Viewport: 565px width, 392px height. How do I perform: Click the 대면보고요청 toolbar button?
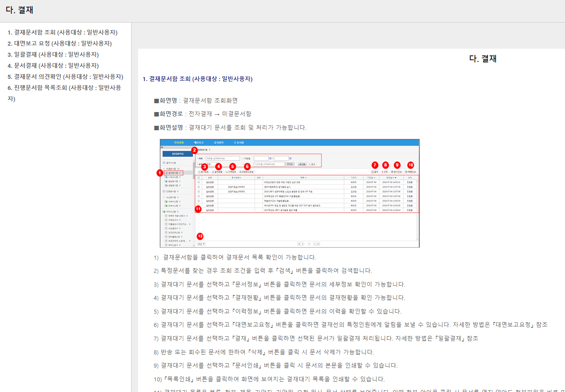pyautogui.click(x=246, y=171)
